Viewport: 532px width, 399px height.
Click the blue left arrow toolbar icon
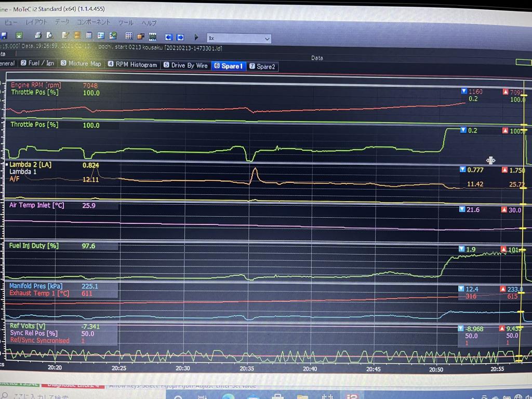168,37
